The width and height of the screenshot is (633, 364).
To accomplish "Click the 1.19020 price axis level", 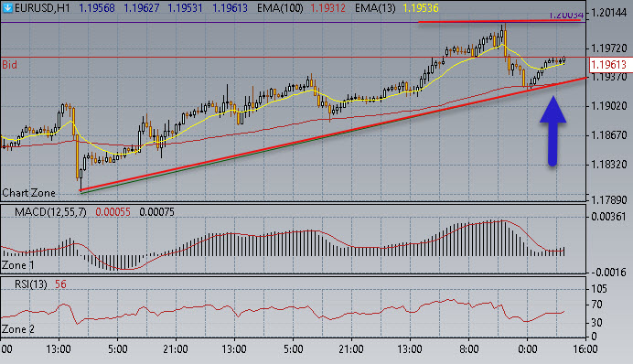I will (x=609, y=106).
